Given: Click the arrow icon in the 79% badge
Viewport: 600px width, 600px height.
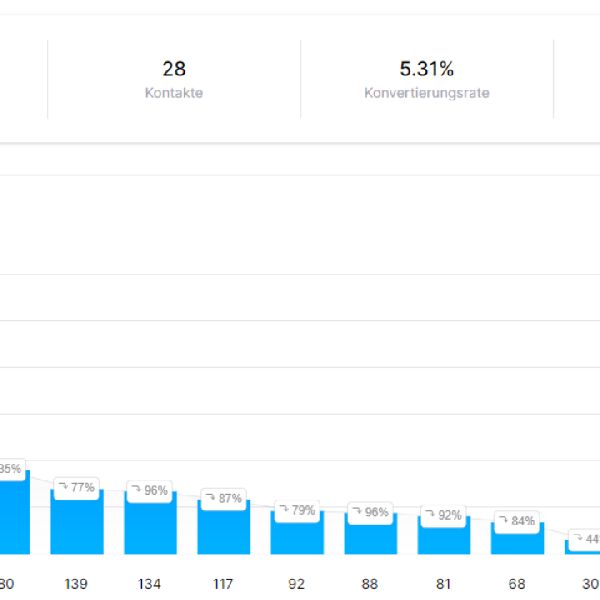Looking at the screenshot, I should point(284,509).
